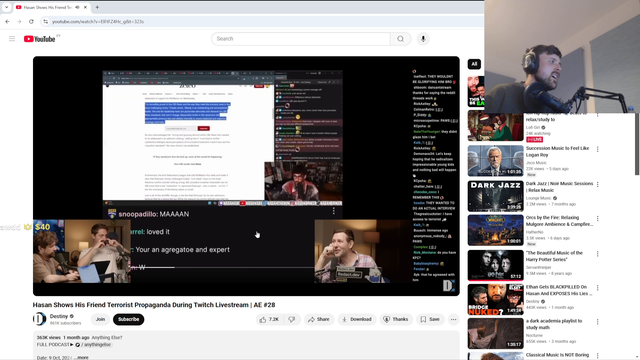Open the Dark Jazz Noir Music Sessions thumbnail
640x360 pixels.
(495, 196)
